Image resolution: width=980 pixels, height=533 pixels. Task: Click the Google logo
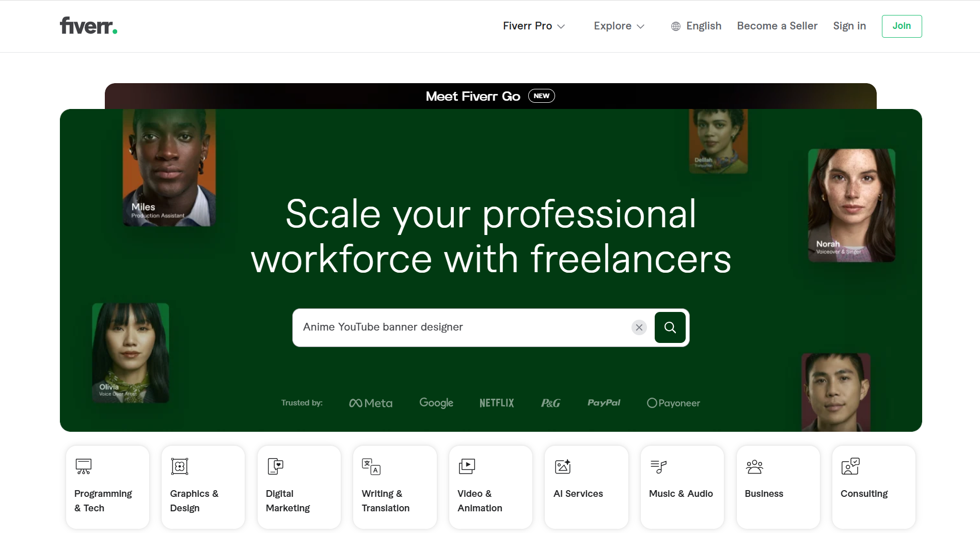pos(436,403)
